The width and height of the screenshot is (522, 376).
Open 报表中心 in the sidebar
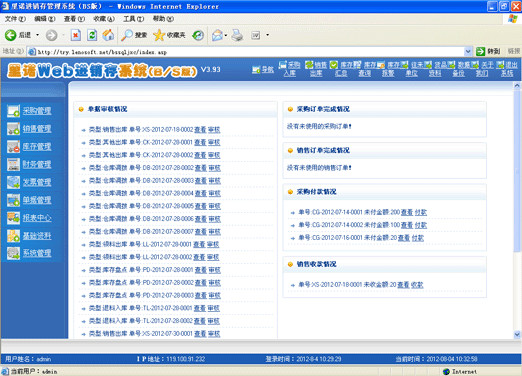(x=37, y=218)
